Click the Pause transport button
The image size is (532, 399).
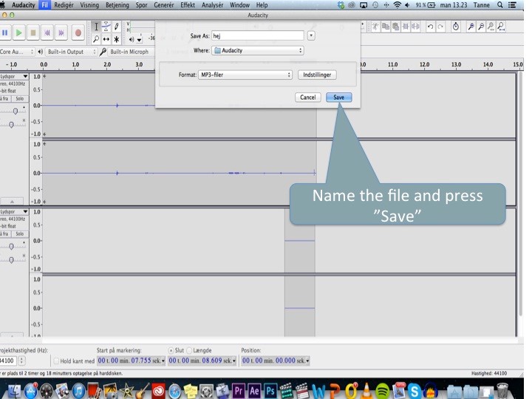4,33
